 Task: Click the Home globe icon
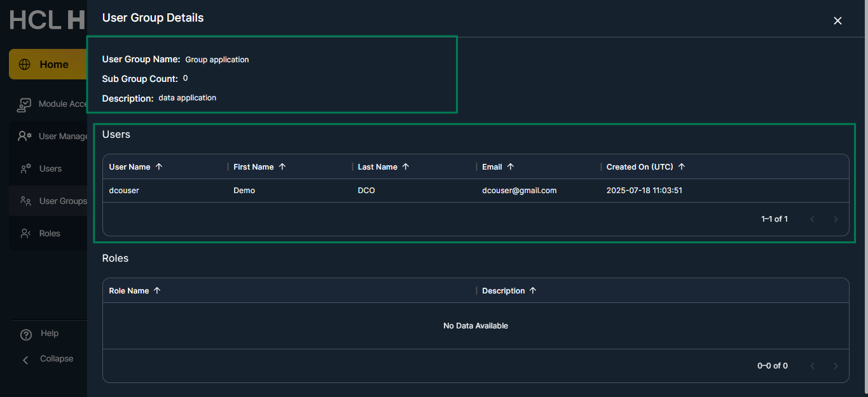coord(25,64)
